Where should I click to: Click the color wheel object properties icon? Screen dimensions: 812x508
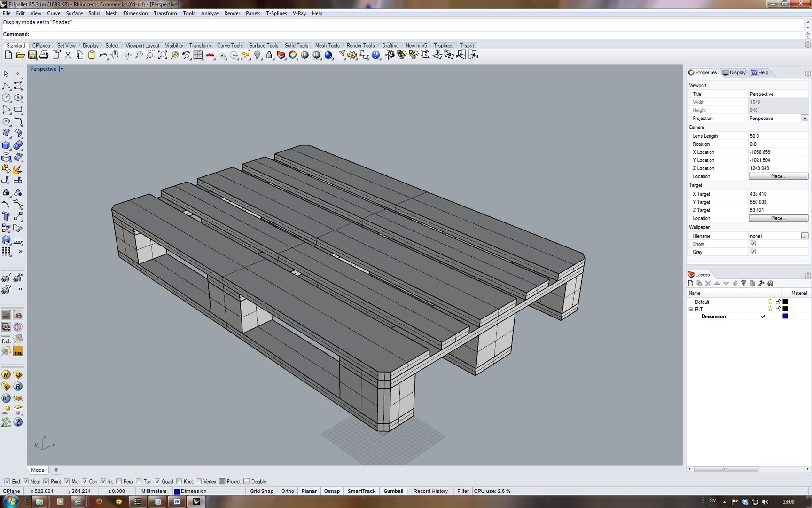tap(293, 55)
